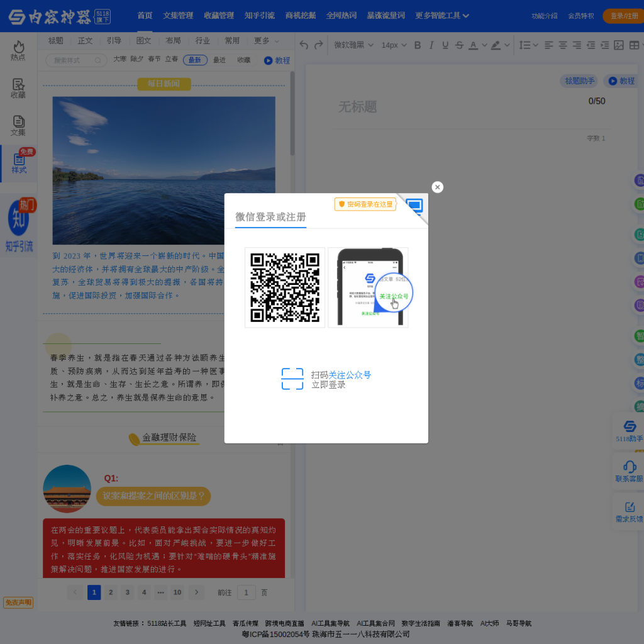
Task: Apply the font color A button
Action: coord(473,45)
